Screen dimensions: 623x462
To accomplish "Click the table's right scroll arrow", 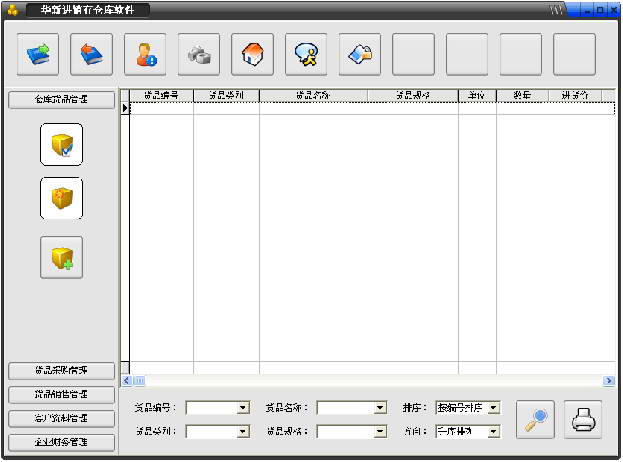I will [609, 381].
